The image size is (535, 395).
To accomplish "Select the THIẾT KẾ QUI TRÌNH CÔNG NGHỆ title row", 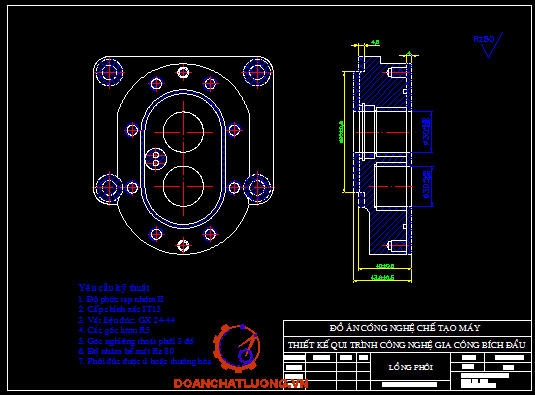I will (407, 345).
